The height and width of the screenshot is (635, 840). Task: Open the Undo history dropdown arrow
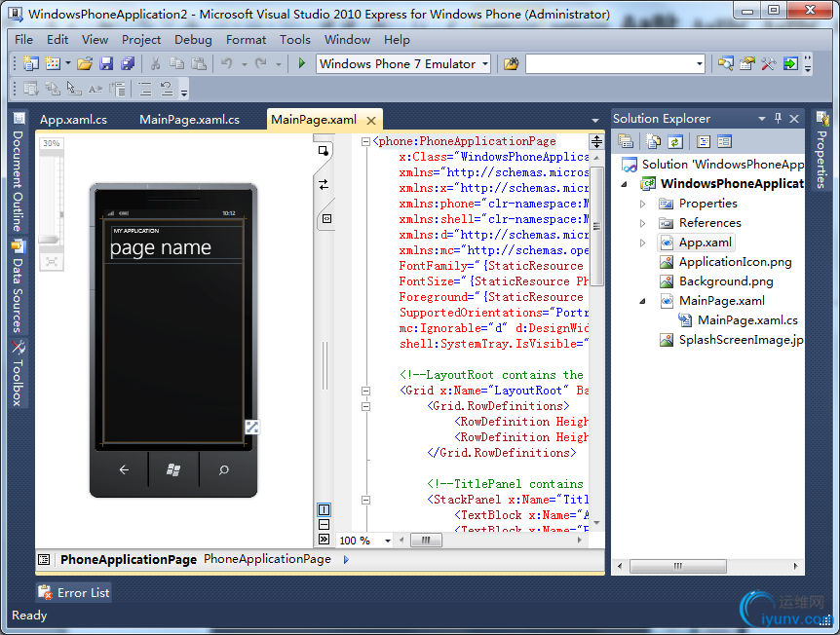coord(245,64)
